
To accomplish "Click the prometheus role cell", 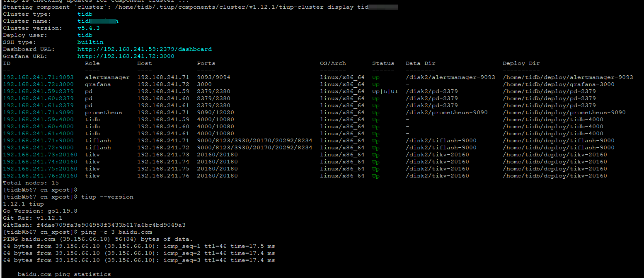I will [104, 113].
